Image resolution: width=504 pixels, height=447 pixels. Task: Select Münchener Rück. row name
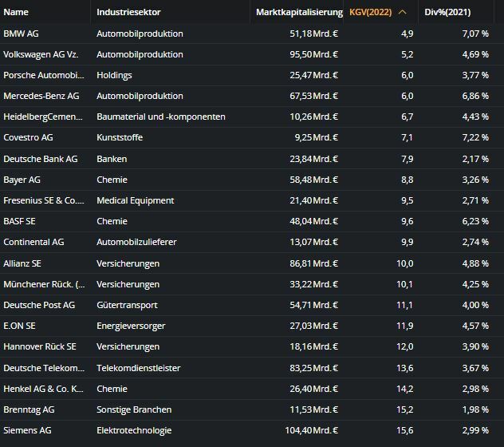click(44, 284)
